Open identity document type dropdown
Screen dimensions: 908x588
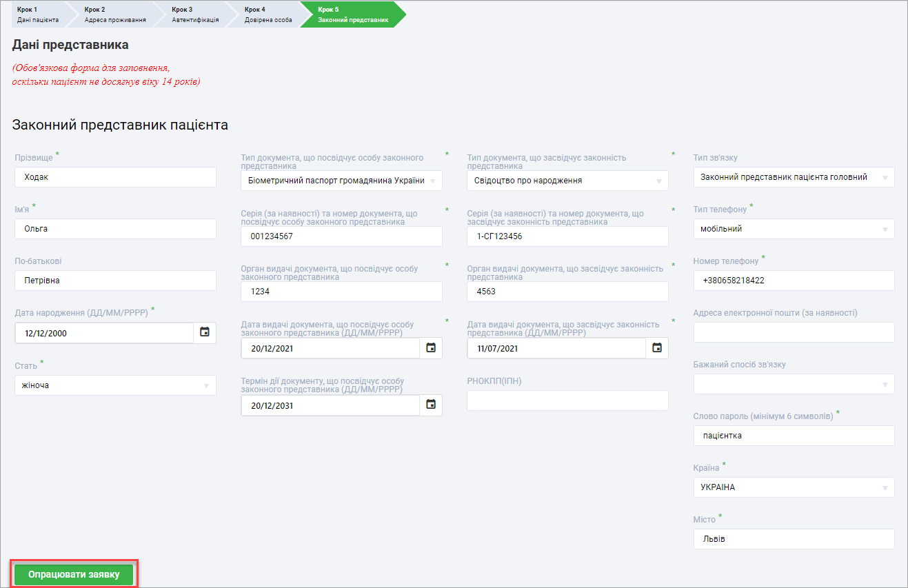(341, 181)
